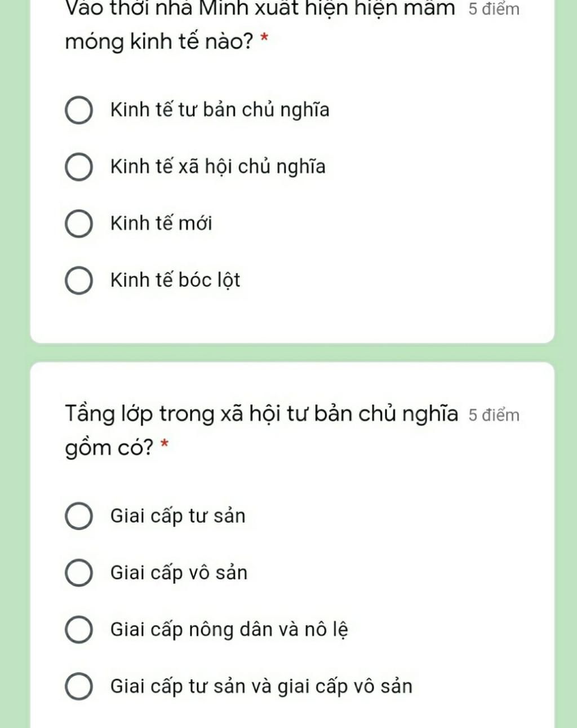Click the '5 điểm' label of the first question
577x728 pixels.
click(494, 9)
